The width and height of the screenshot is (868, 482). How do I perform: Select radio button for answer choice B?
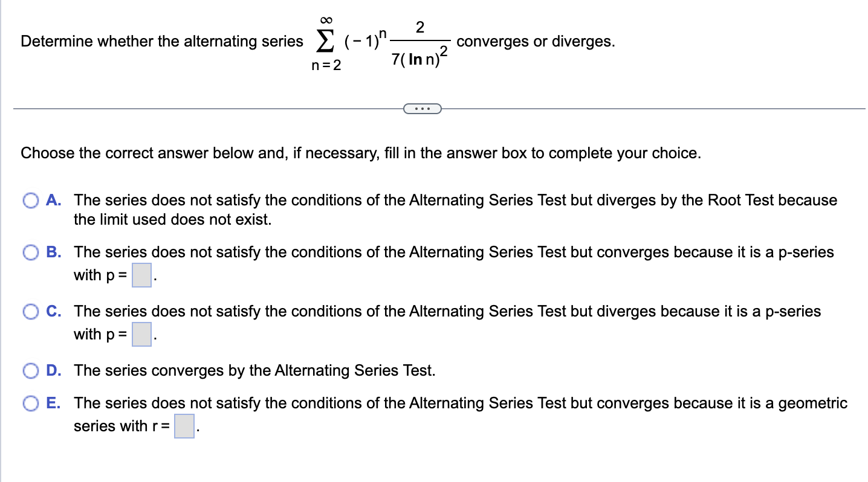tap(30, 252)
